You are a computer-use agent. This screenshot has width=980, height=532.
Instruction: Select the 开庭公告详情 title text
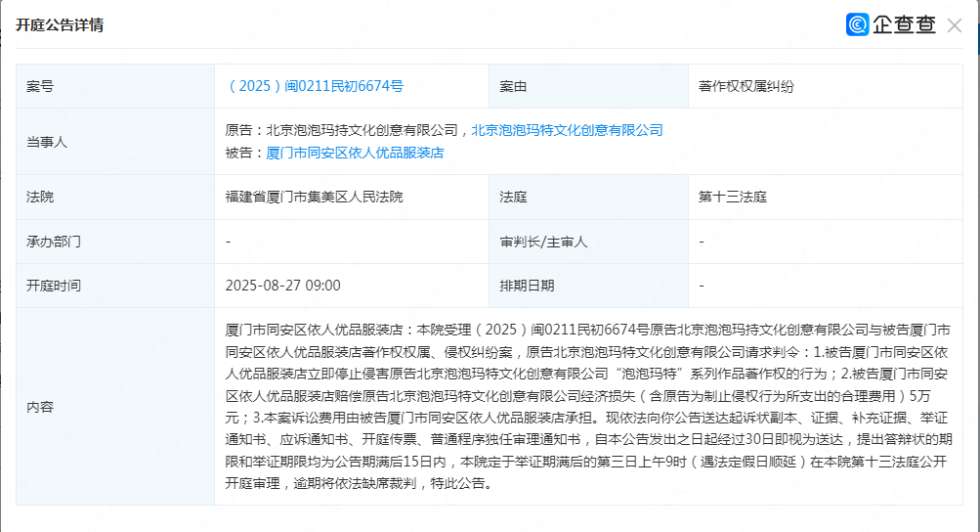click(x=60, y=25)
